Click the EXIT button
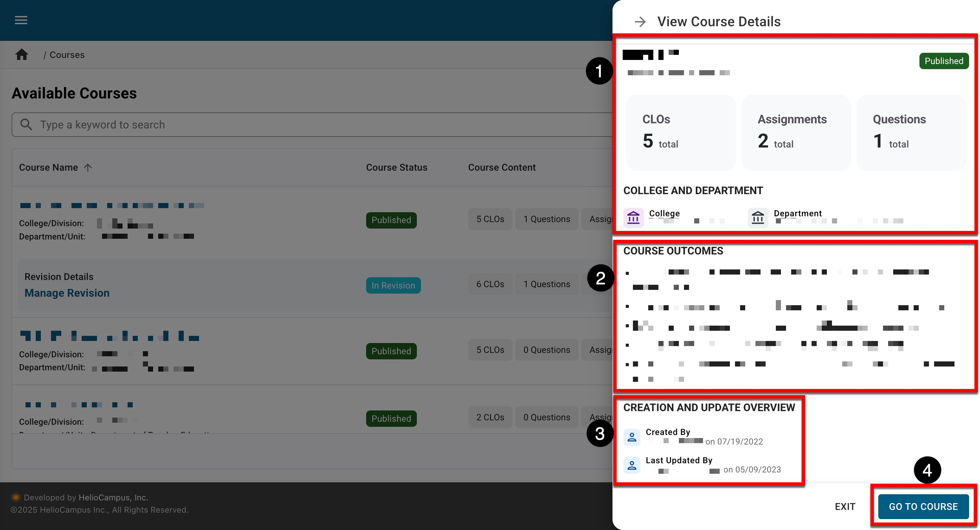The height and width of the screenshot is (530, 980). (x=845, y=506)
